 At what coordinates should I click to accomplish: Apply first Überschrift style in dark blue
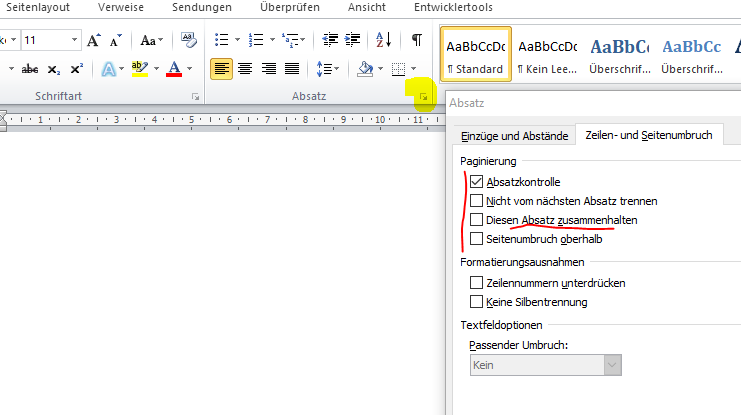pos(620,54)
